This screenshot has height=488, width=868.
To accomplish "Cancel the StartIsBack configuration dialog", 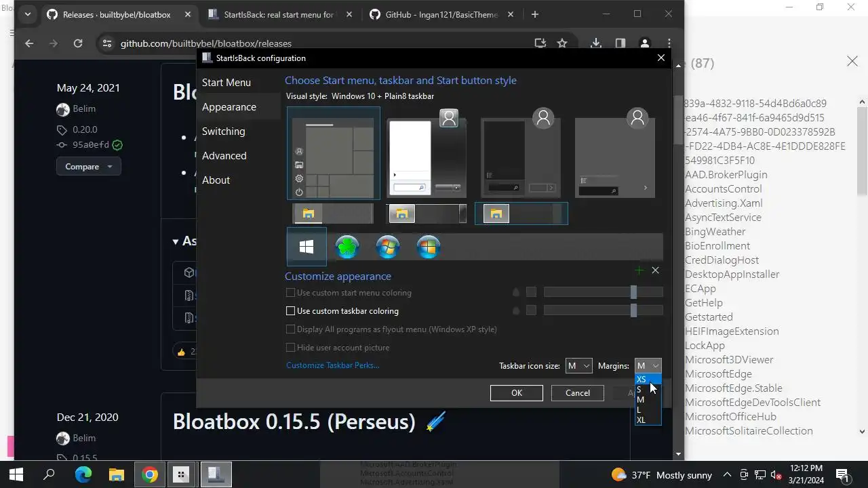I will point(578,393).
